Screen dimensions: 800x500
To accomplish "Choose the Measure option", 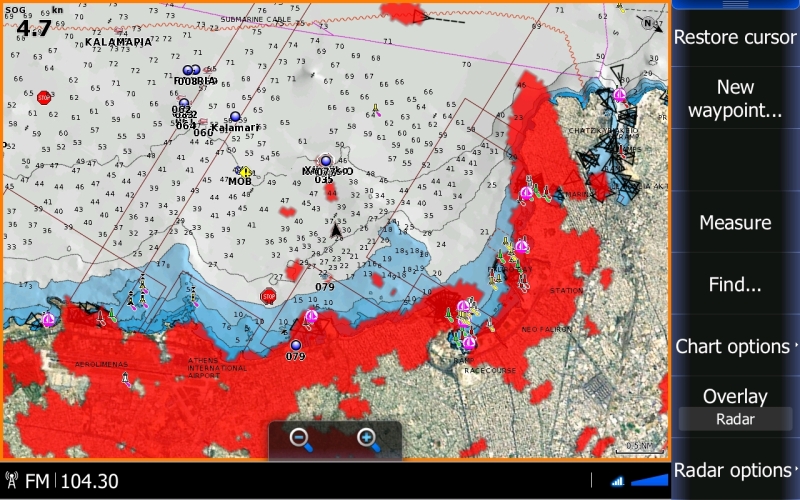I will pyautogui.click(x=735, y=222).
